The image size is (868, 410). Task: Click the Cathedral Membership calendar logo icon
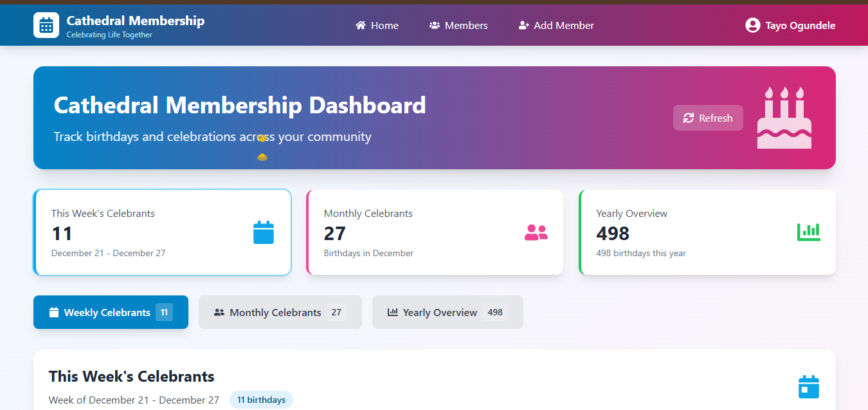(x=46, y=25)
